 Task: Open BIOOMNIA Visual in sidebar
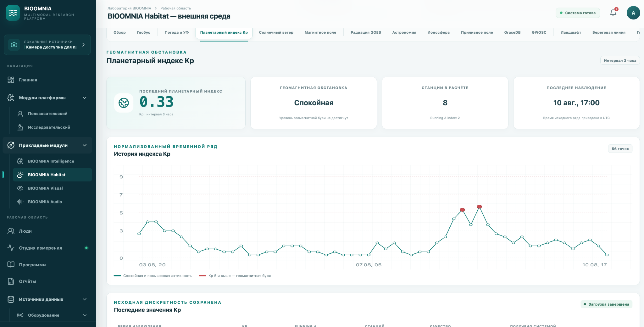[x=52, y=188]
